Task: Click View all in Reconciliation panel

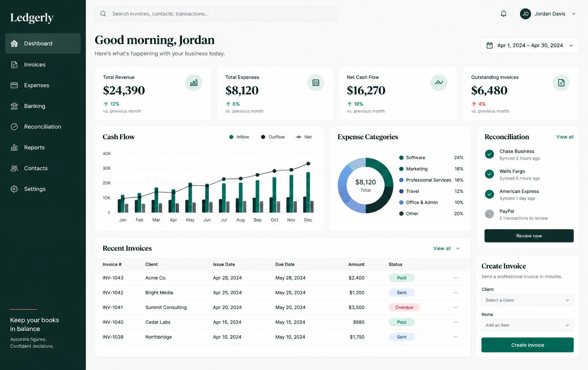Action: click(565, 137)
